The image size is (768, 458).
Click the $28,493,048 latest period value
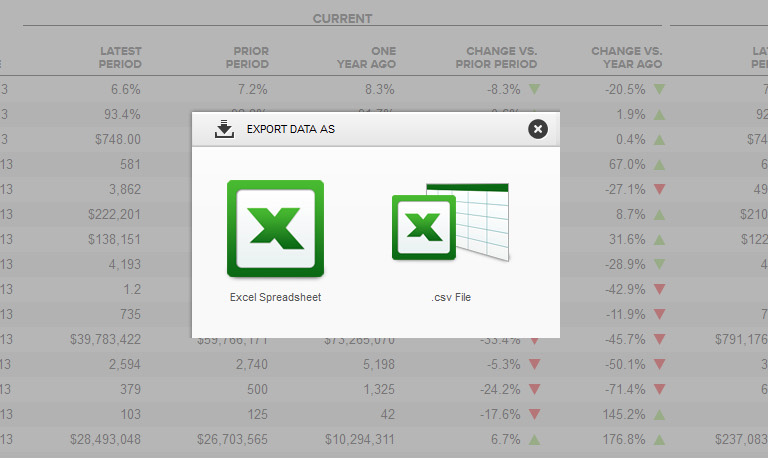click(105, 439)
